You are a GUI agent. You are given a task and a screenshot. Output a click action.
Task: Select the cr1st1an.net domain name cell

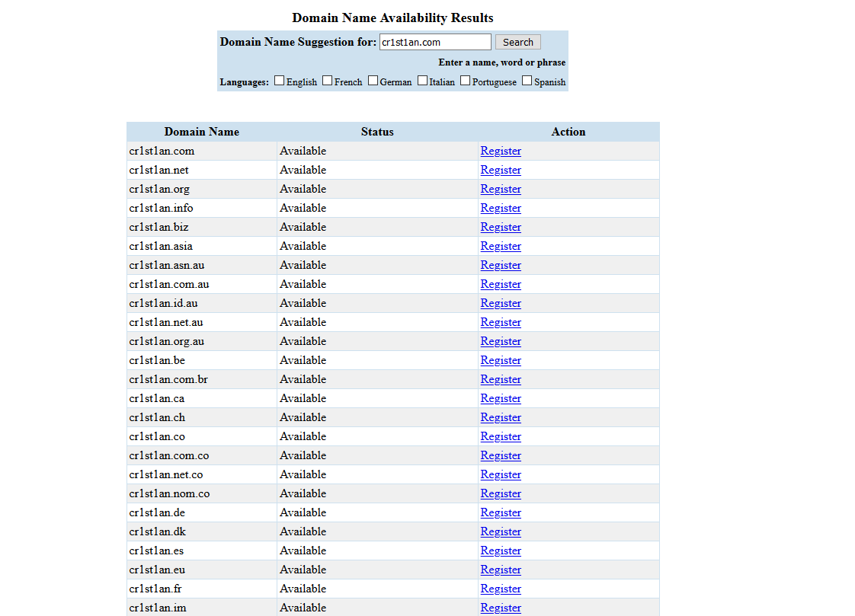[x=202, y=170]
